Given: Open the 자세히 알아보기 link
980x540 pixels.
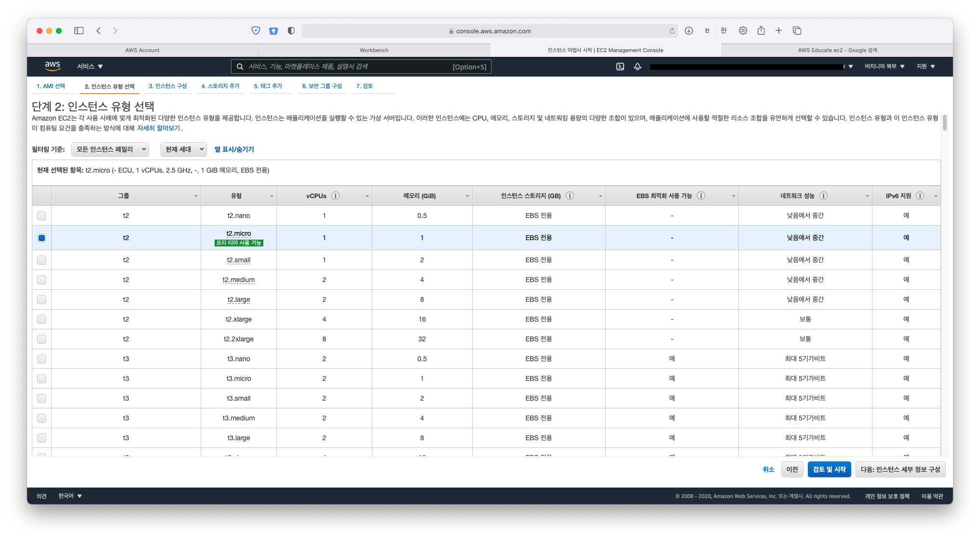Looking at the screenshot, I should [x=159, y=128].
